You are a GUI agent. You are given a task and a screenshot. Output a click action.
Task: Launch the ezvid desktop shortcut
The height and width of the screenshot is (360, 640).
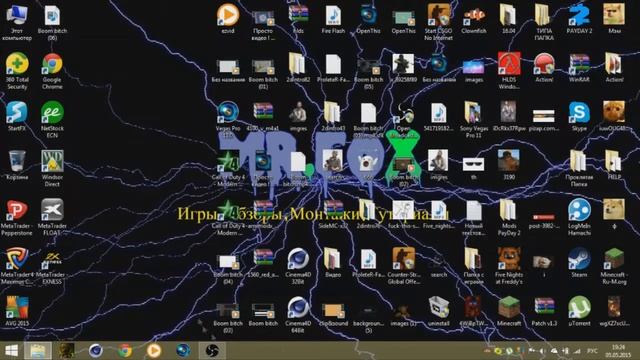click(x=228, y=19)
